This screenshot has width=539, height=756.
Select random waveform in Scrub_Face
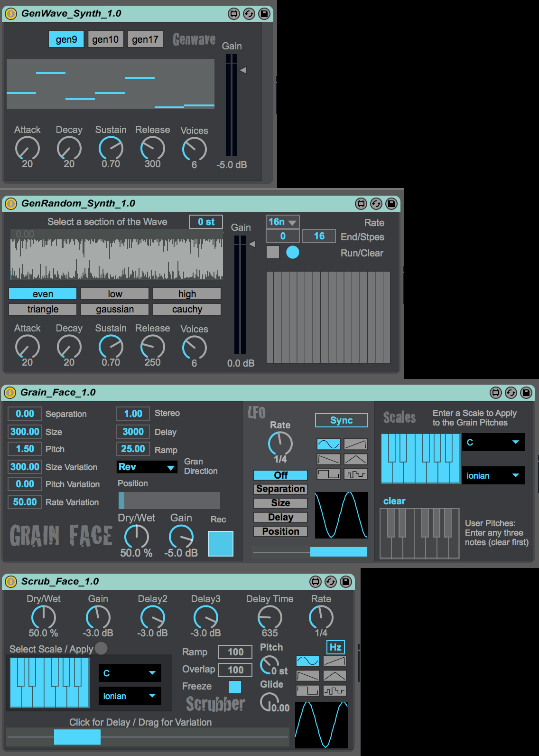click(335, 690)
